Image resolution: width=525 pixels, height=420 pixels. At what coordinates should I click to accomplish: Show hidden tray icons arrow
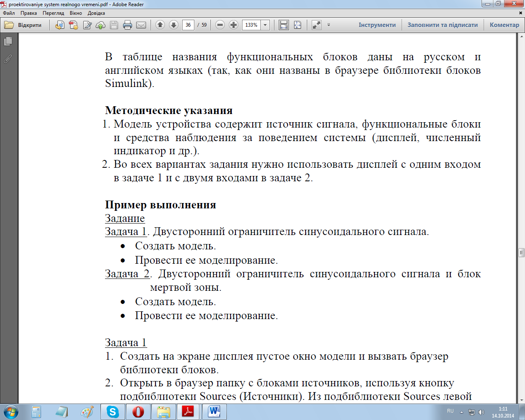(462, 412)
